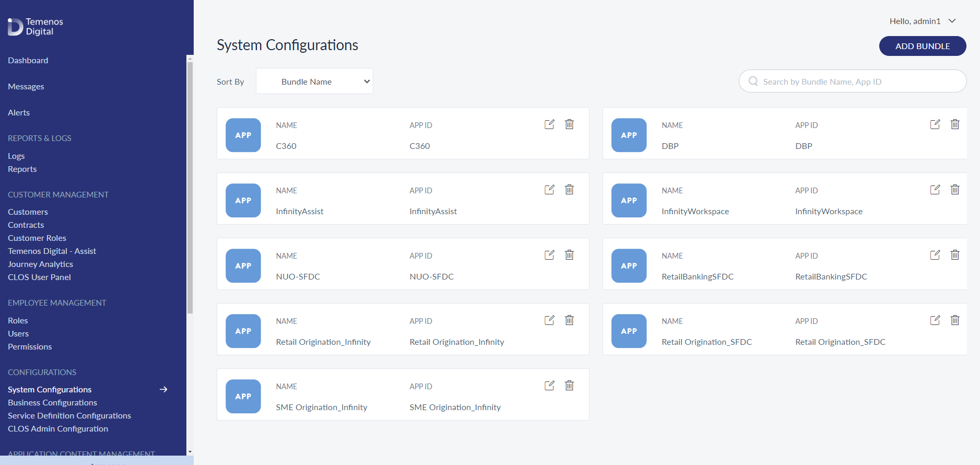Open Journey Analytics

pyautogui.click(x=41, y=264)
